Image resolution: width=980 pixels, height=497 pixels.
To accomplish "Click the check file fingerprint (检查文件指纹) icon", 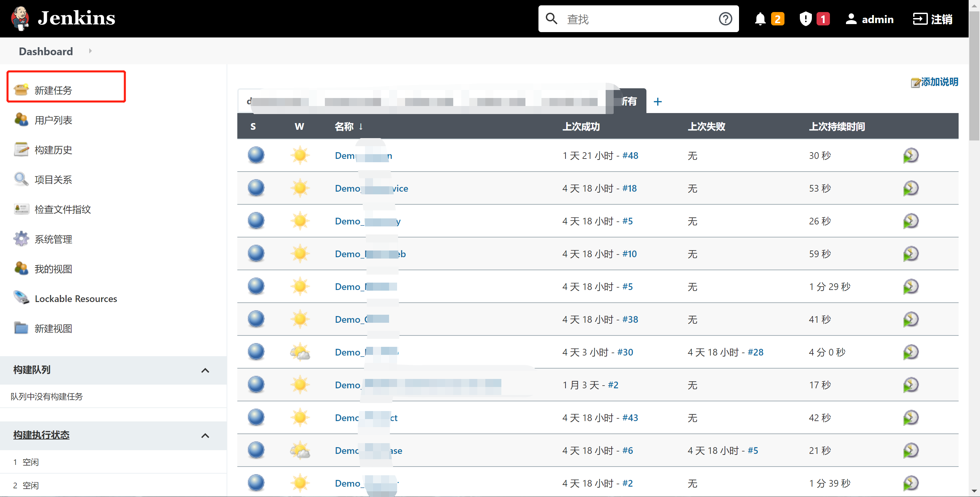I will pyautogui.click(x=21, y=209).
